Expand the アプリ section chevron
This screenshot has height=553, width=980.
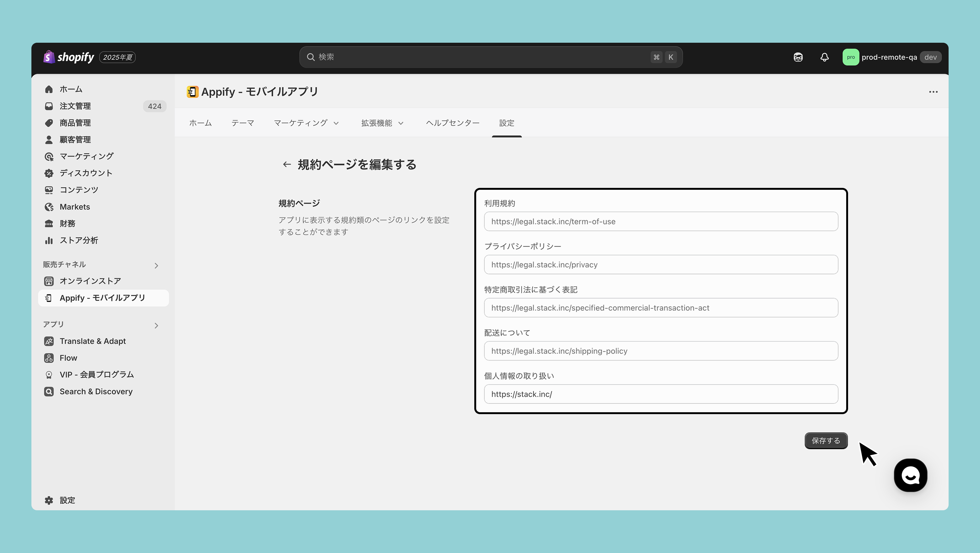(x=156, y=326)
